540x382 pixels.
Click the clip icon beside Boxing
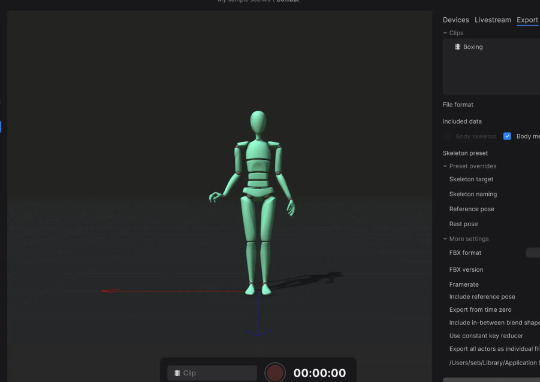457,47
